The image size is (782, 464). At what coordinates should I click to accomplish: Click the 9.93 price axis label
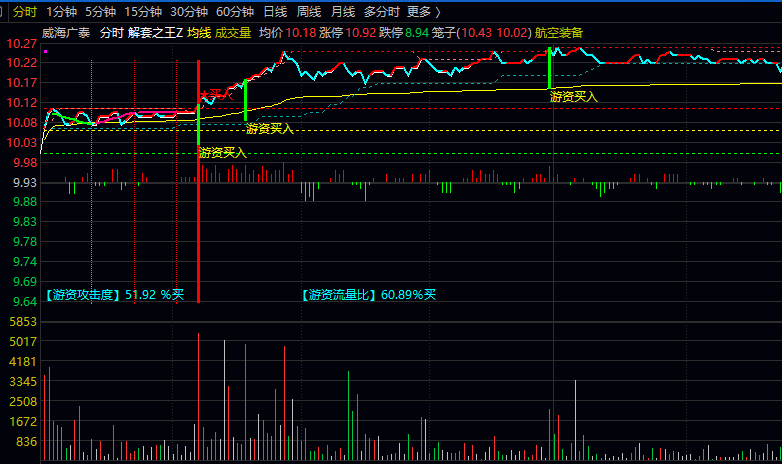tap(25, 182)
